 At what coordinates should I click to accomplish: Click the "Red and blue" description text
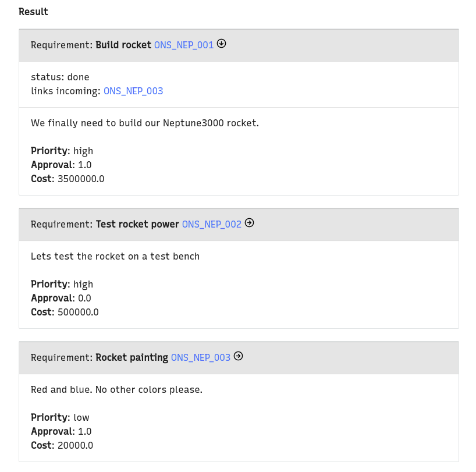pyautogui.click(x=116, y=389)
